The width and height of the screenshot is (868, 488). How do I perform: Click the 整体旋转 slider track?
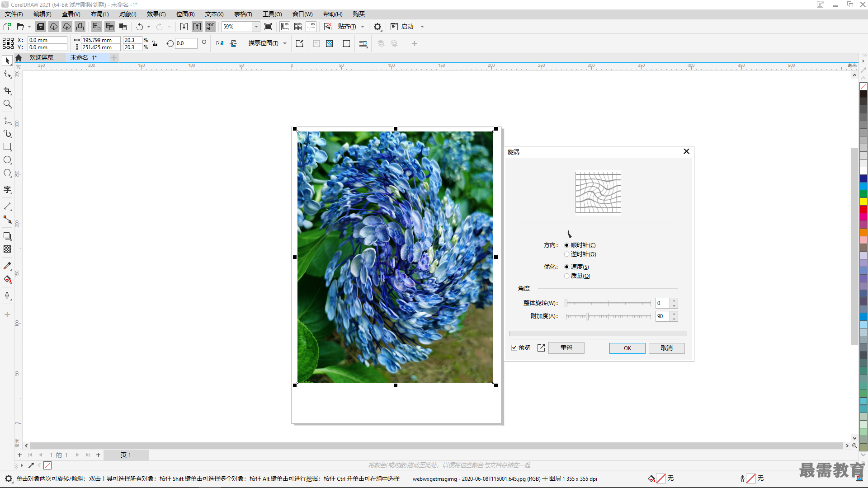tap(608, 303)
